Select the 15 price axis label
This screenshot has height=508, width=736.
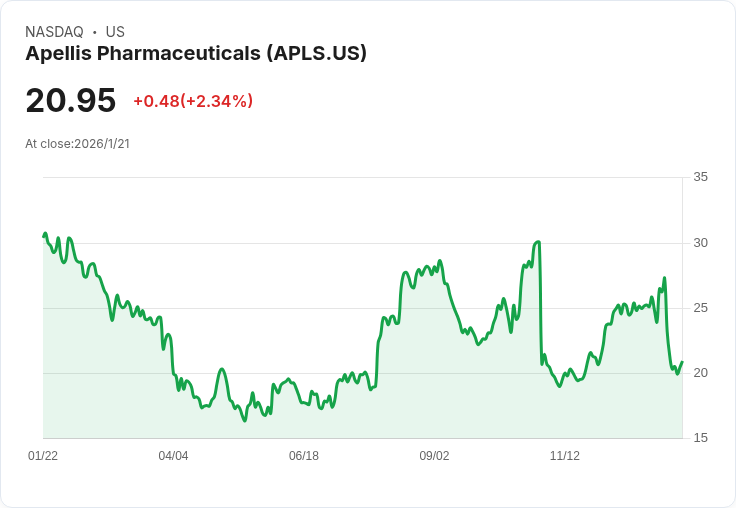(x=700, y=438)
